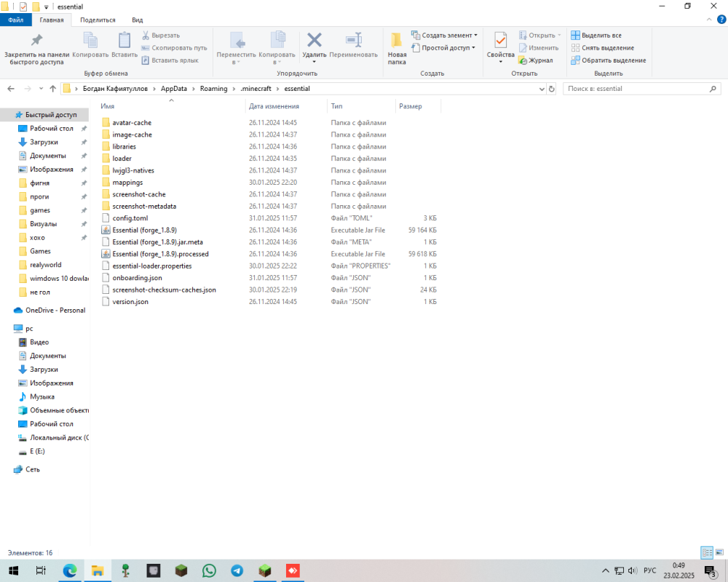
Task: Open Telegram from the taskbar
Action: pyautogui.click(x=237, y=570)
